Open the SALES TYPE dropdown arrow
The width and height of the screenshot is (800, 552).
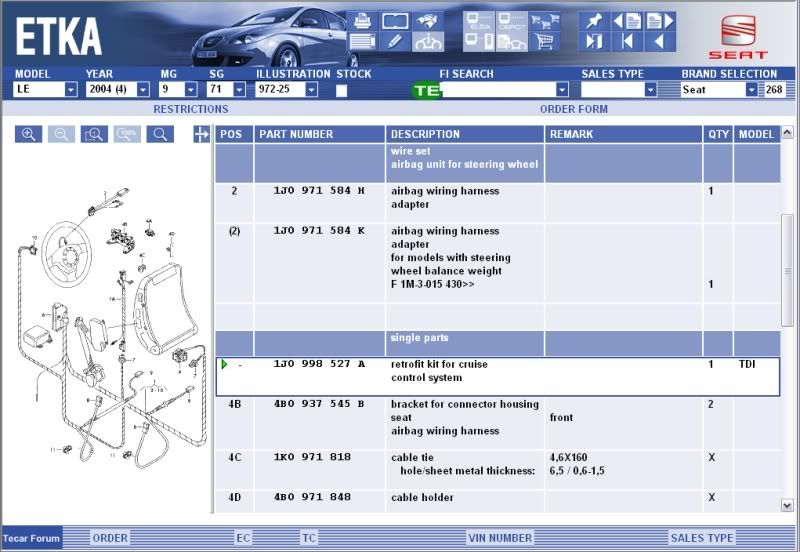[x=651, y=90]
